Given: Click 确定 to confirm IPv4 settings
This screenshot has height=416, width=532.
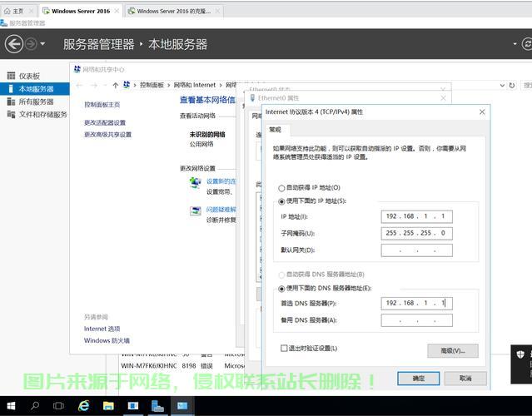Looking at the screenshot, I should coord(418,379).
